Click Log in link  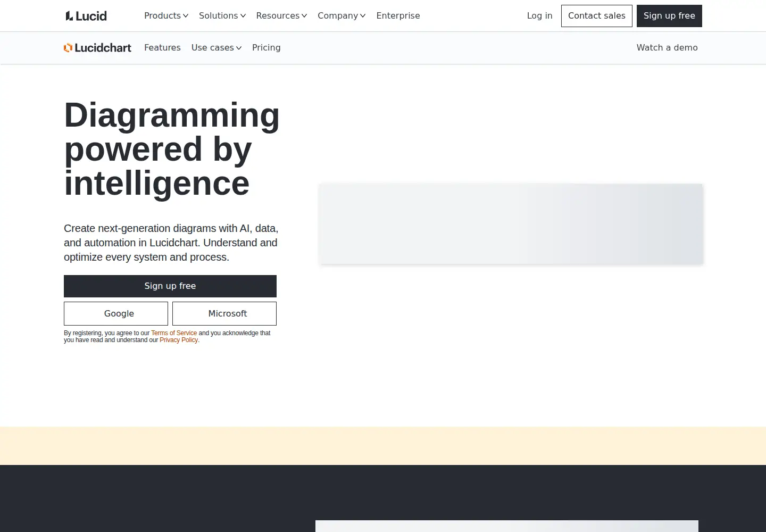coord(539,16)
